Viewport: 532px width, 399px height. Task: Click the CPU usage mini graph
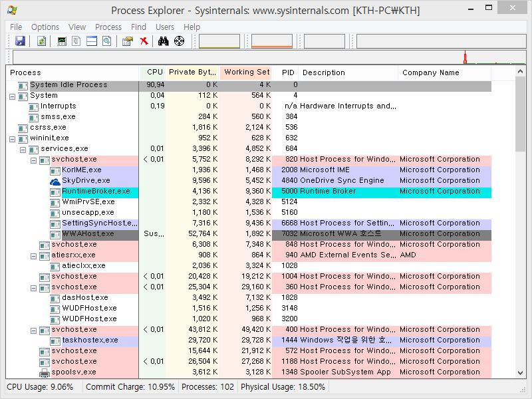point(219,41)
